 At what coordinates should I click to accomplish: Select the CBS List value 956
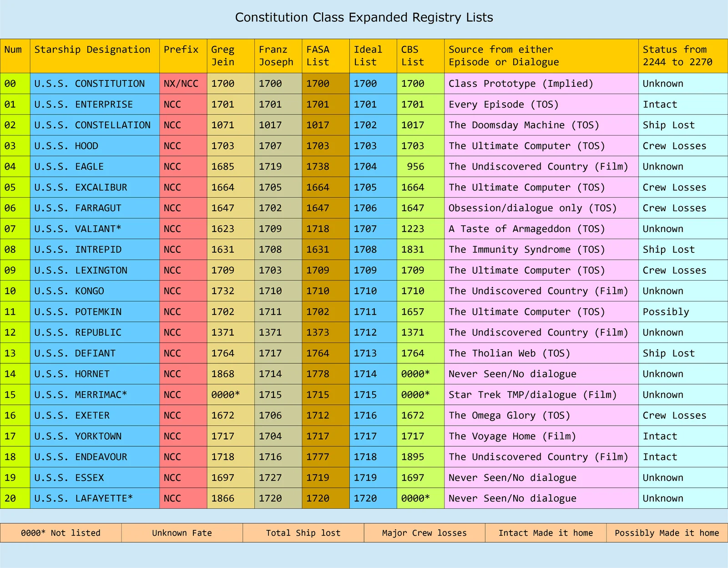pyautogui.click(x=415, y=167)
